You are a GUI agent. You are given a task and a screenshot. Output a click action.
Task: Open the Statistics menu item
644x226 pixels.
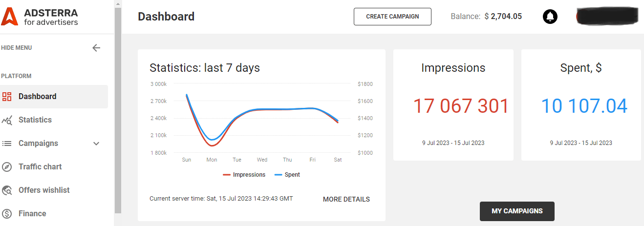35,120
